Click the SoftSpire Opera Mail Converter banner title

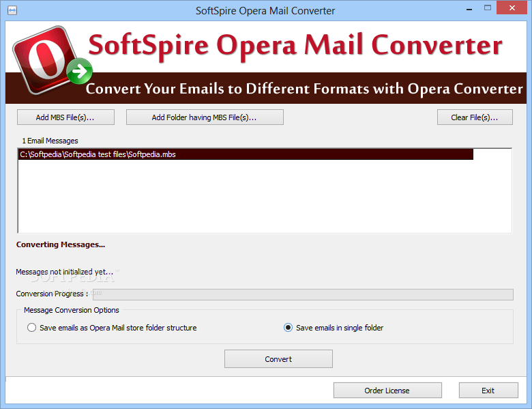pos(295,46)
